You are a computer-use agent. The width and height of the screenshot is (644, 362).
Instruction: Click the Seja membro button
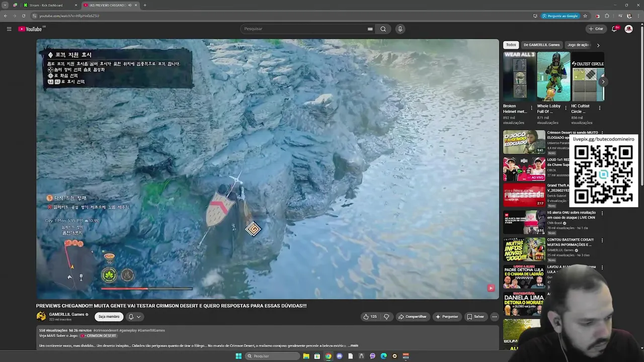[x=109, y=317]
